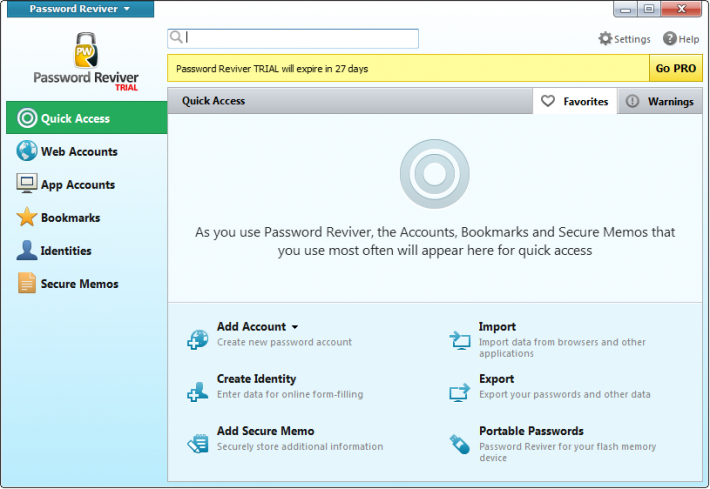Click the Identities person icon
This screenshot has width=710, height=489.
coord(27,250)
